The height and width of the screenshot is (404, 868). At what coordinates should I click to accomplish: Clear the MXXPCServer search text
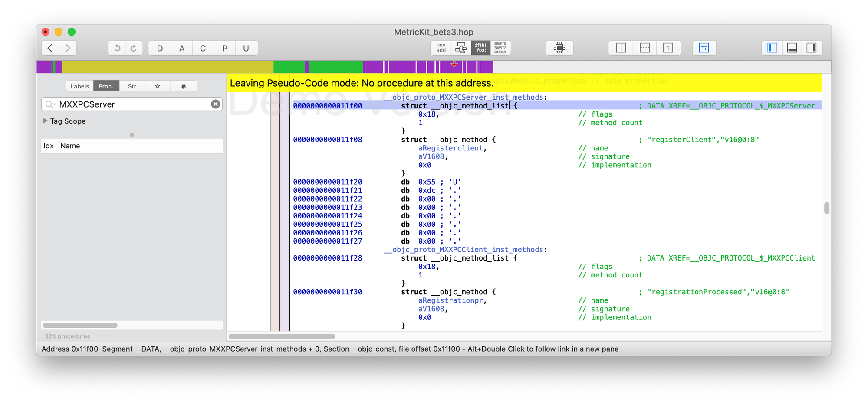pos(215,104)
